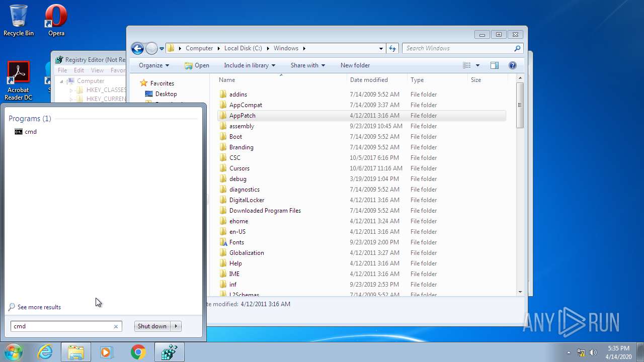Image resolution: width=644 pixels, height=362 pixels.
Task: Sort by Size column header
Action: point(487,80)
